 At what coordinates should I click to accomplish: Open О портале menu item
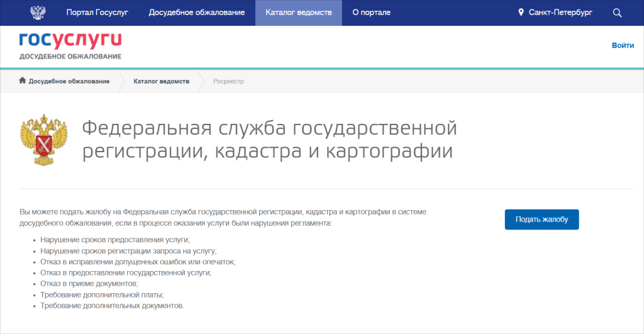coord(371,13)
